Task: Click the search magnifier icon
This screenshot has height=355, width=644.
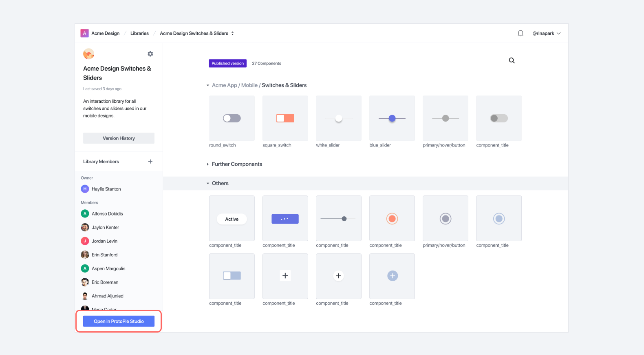Action: click(x=512, y=60)
